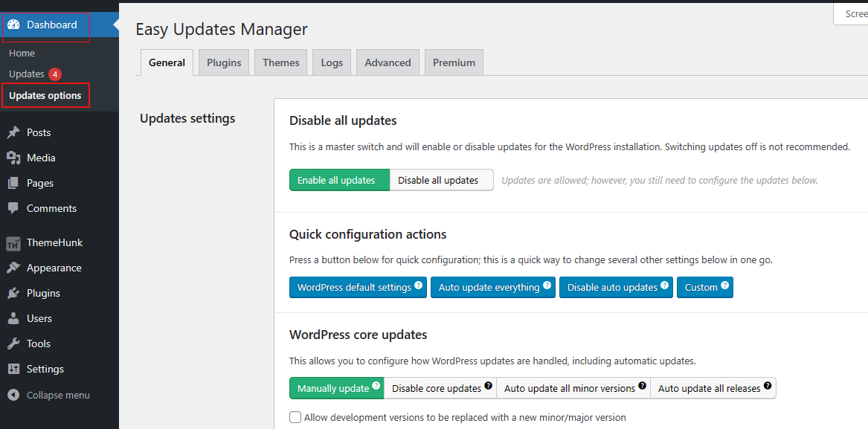Click the Disable auto updates button
Viewport: 868px width, 429px height.
click(615, 287)
